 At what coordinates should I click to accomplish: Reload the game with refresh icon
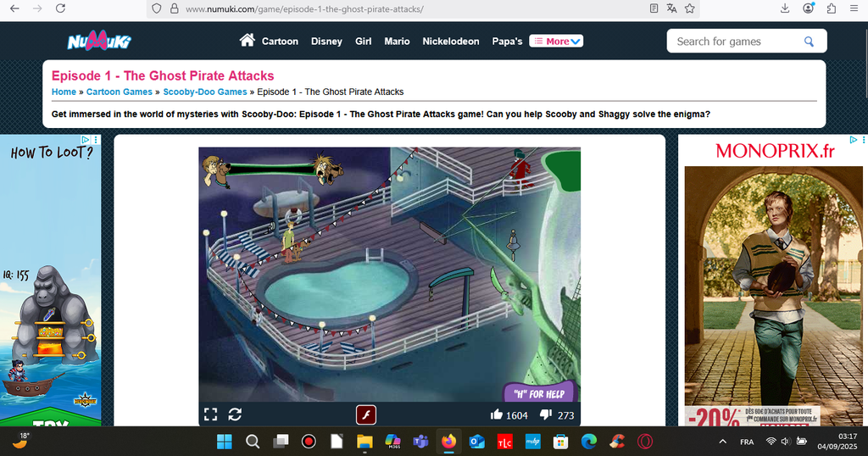tap(235, 414)
